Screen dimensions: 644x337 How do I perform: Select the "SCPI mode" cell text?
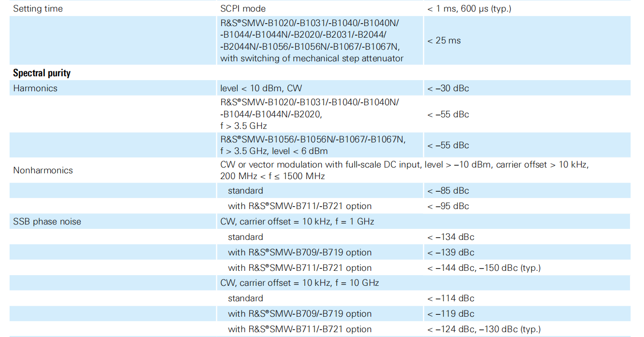pos(243,9)
